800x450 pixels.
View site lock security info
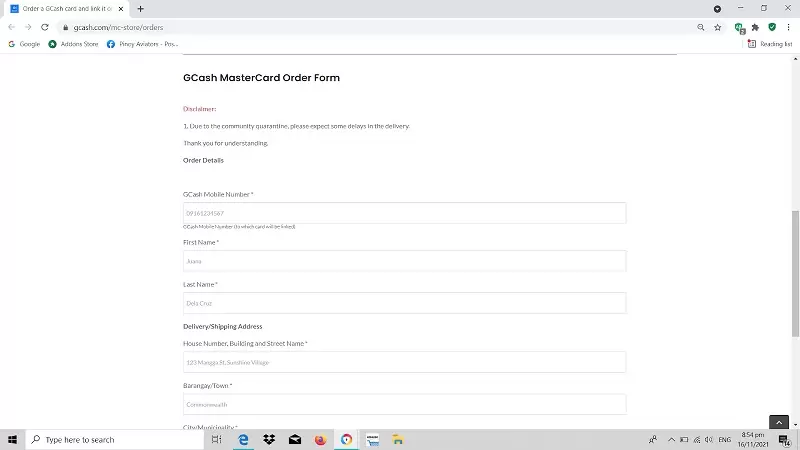[x=65, y=28]
